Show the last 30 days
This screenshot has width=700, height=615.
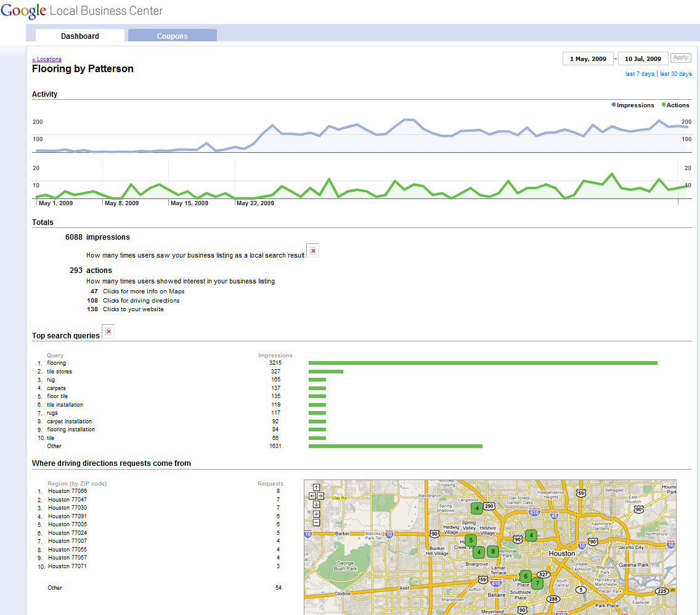676,73
